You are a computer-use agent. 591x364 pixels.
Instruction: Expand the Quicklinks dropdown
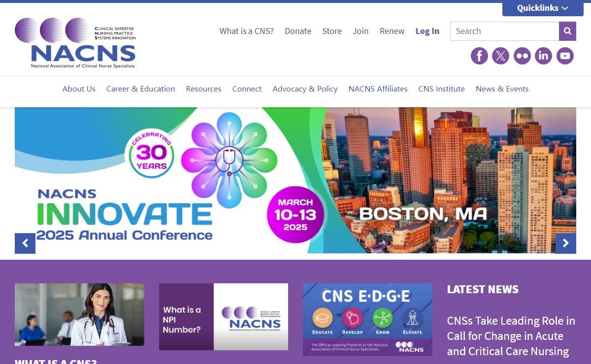(543, 8)
